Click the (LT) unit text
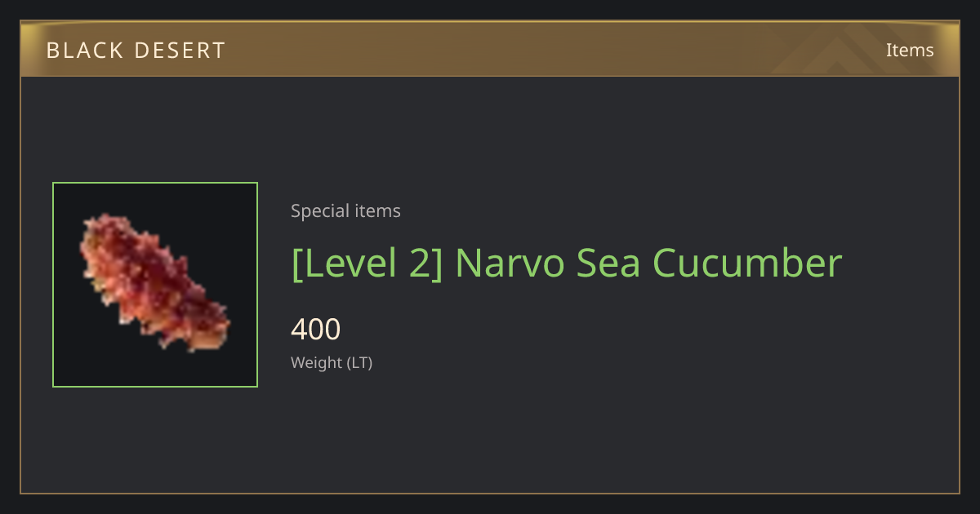 tap(360, 363)
